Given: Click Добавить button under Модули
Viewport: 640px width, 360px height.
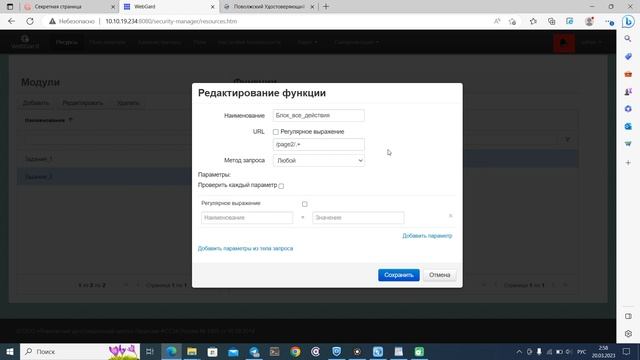Looking at the screenshot, I should pos(36,103).
